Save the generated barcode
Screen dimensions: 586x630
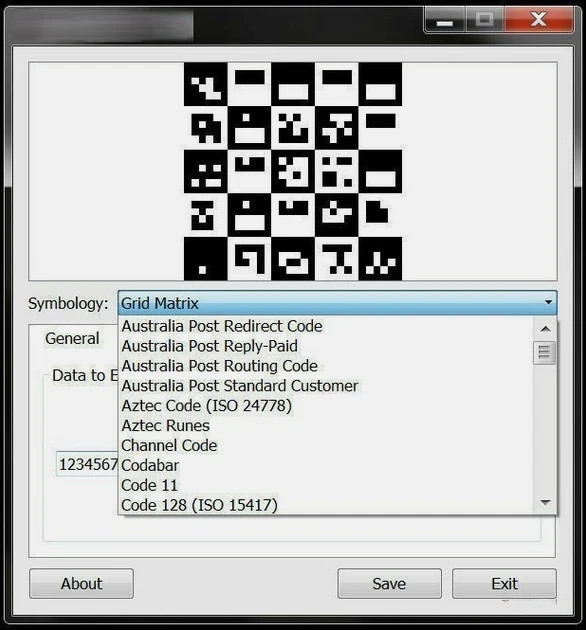(x=389, y=583)
